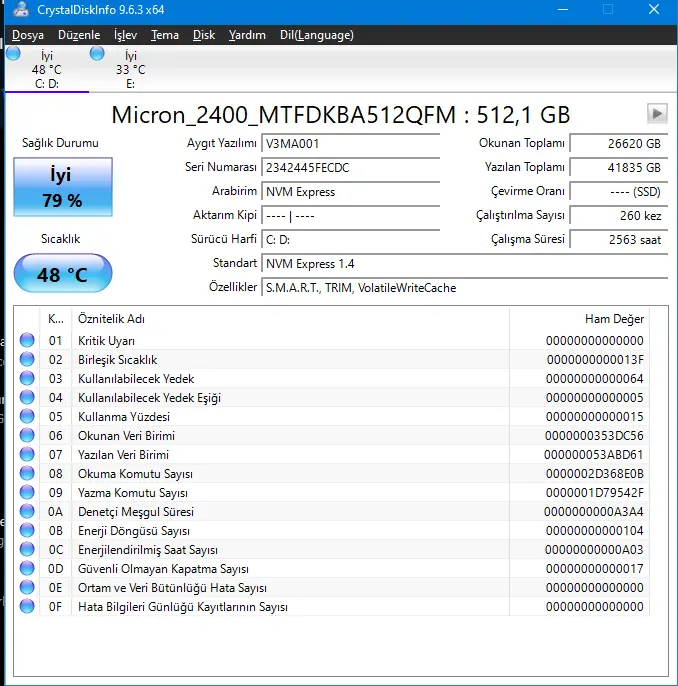
Task: Click status orb for 07 Yazılan Veri Birimi
Action: coord(27,455)
